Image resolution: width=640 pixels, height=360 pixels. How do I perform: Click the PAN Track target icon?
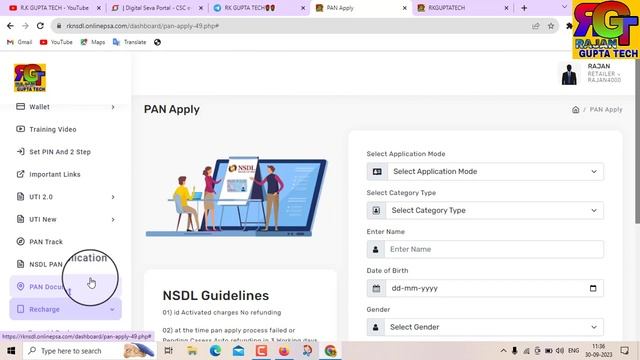tap(20, 242)
